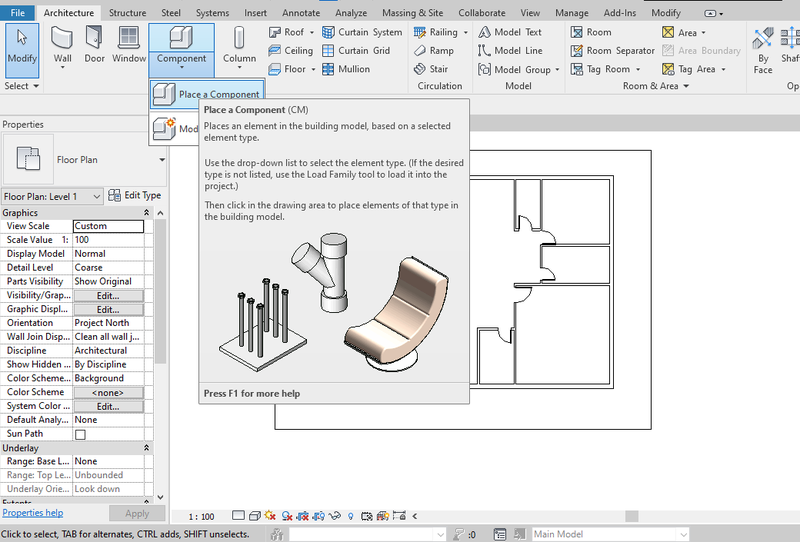
Task: Open the Properties help link
Action: pyautogui.click(x=33, y=513)
